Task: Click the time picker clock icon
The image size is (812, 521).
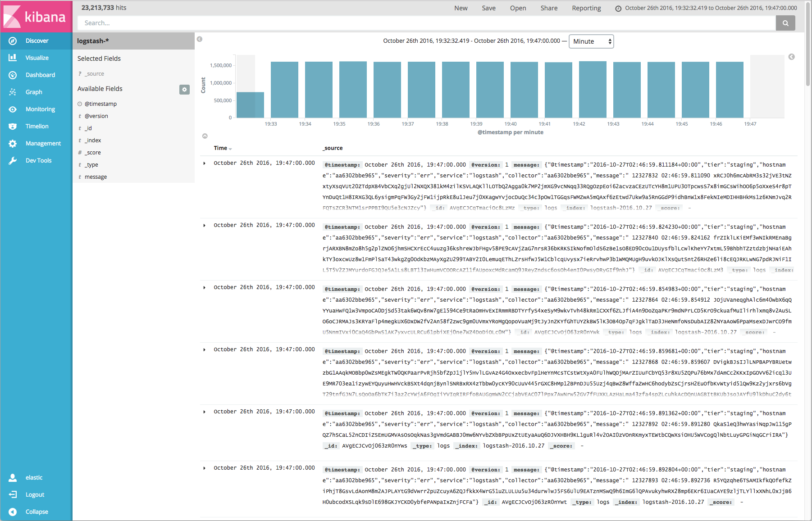Action: [618, 9]
